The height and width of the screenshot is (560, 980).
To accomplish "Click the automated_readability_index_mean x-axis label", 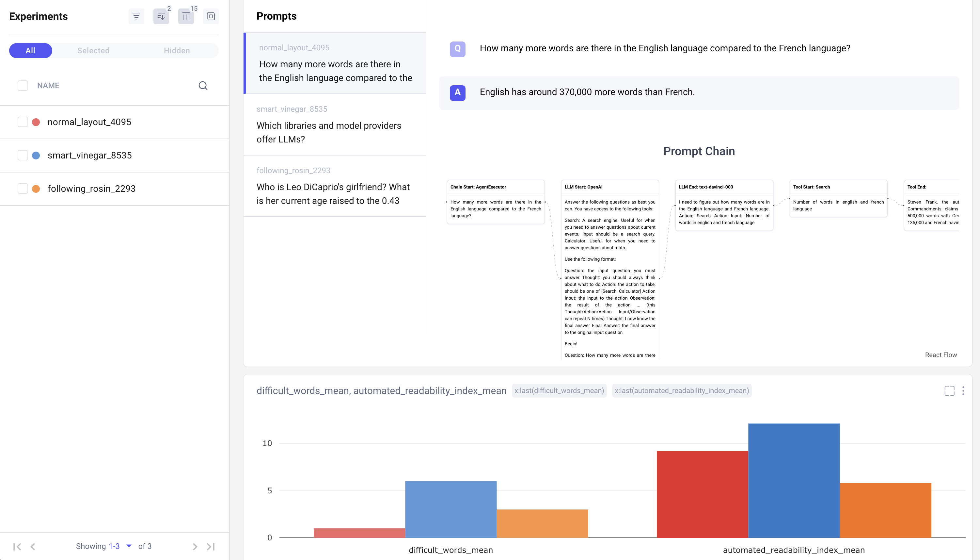I will 794,550.
